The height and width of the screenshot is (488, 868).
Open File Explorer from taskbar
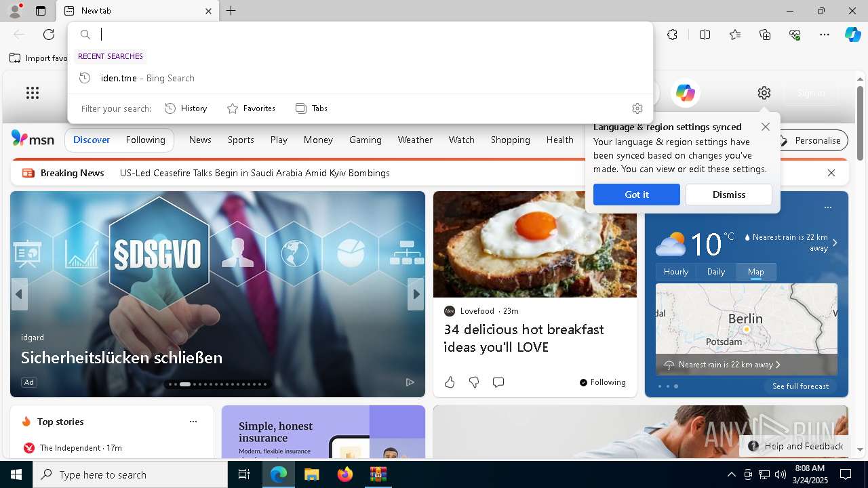311,474
